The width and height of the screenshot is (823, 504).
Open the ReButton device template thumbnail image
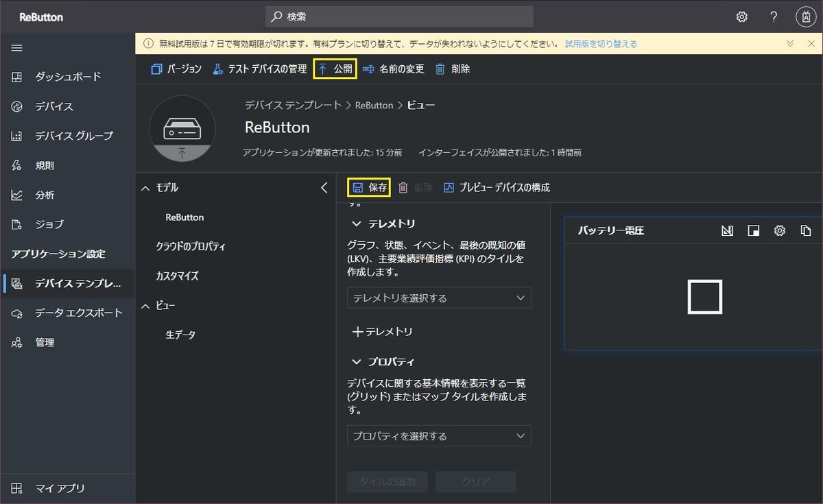(182, 128)
